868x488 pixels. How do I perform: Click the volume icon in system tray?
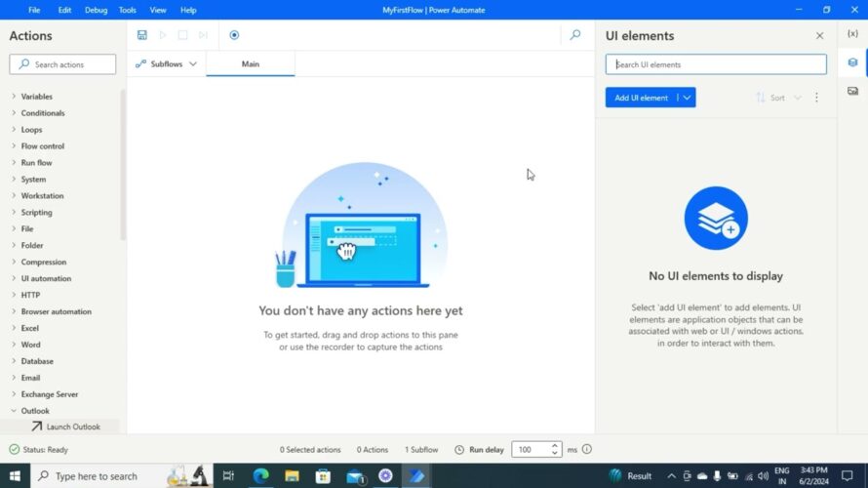tap(764, 476)
